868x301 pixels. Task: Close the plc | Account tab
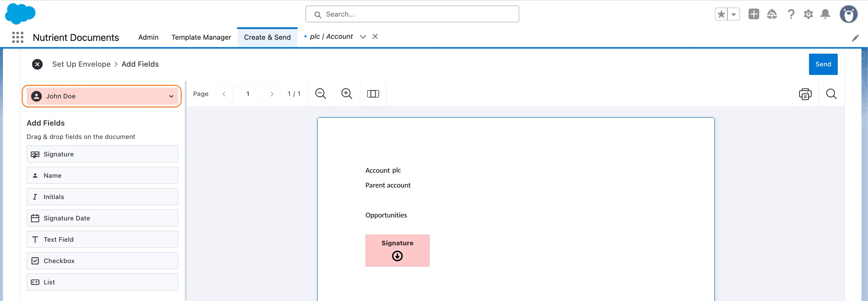point(375,36)
